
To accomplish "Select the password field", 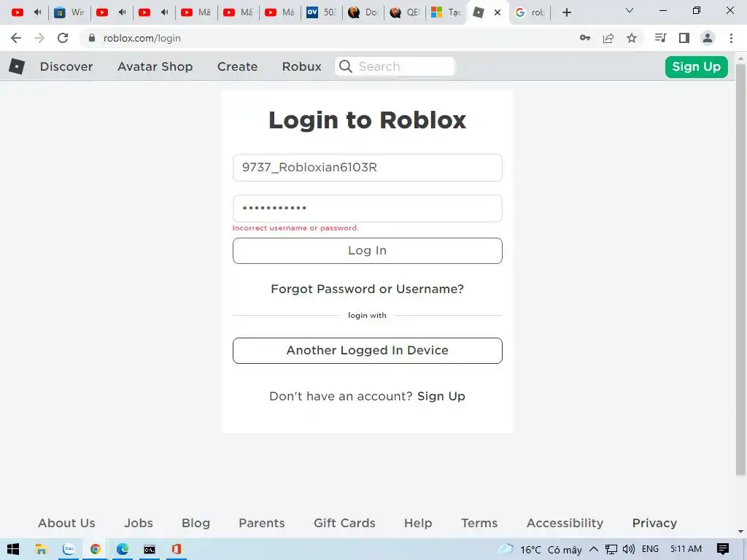I will [368, 208].
